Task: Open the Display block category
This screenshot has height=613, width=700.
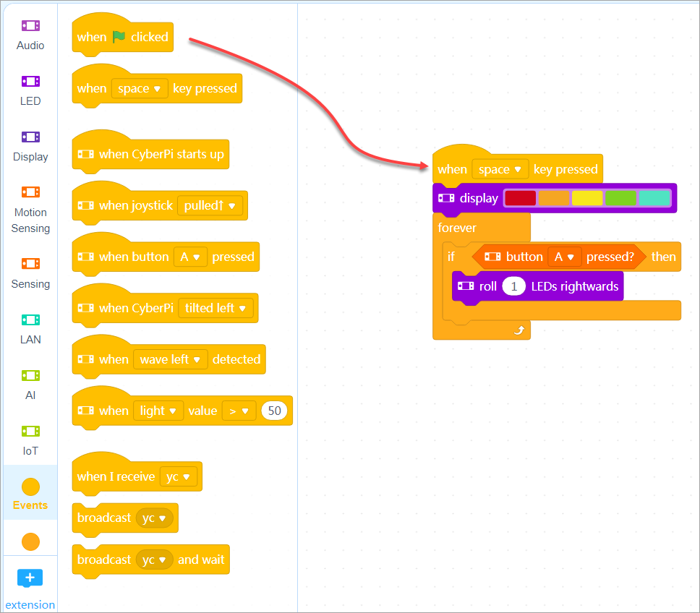Action: (30, 146)
